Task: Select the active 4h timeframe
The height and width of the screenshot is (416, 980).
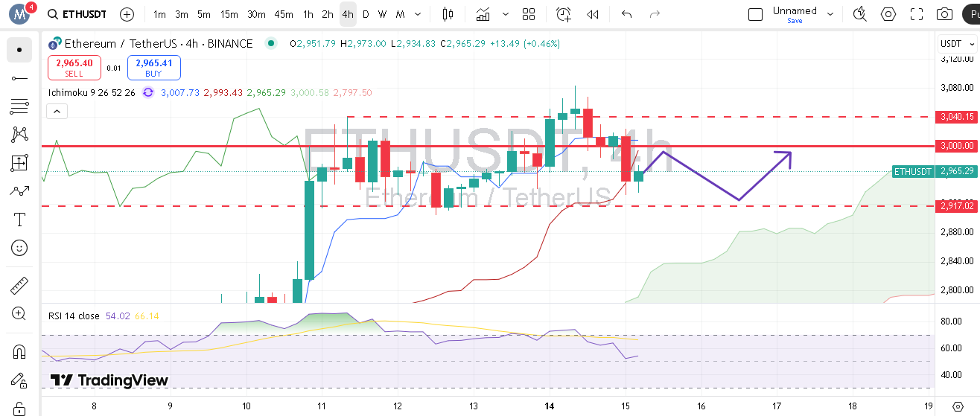Action: [348, 14]
